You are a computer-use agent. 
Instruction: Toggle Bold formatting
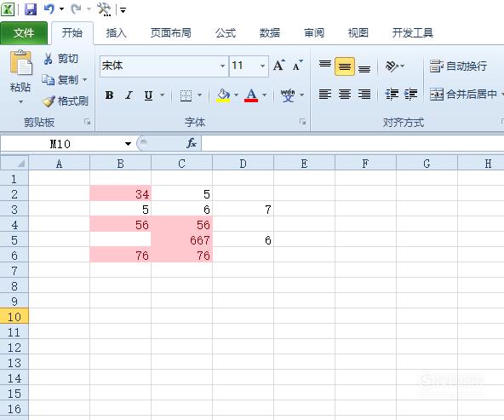tap(109, 95)
